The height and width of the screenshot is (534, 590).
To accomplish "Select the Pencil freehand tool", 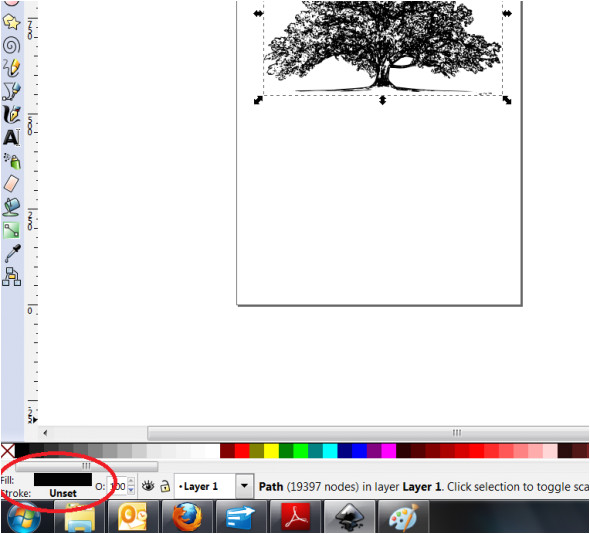I will tap(11, 68).
